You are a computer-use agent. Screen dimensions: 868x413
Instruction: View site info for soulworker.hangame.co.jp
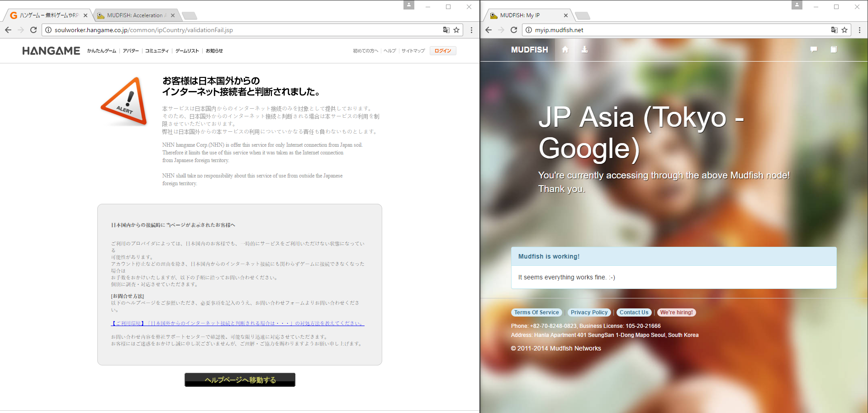coord(48,30)
